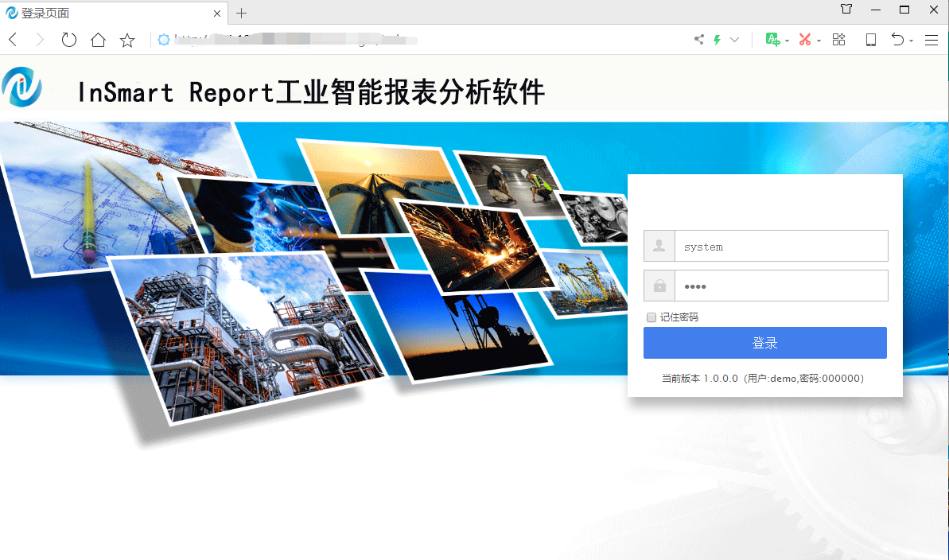Open the undo closed tab dropdown arrow

pyautogui.click(x=911, y=41)
